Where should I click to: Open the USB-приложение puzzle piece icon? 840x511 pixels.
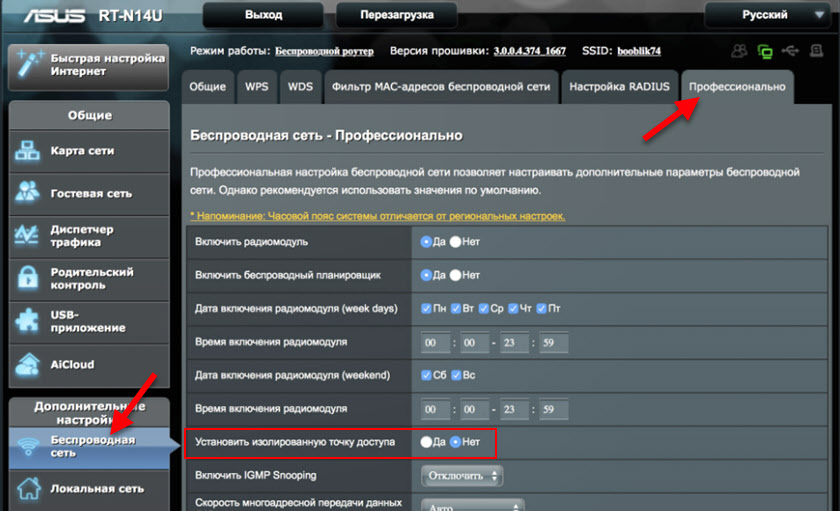27,321
